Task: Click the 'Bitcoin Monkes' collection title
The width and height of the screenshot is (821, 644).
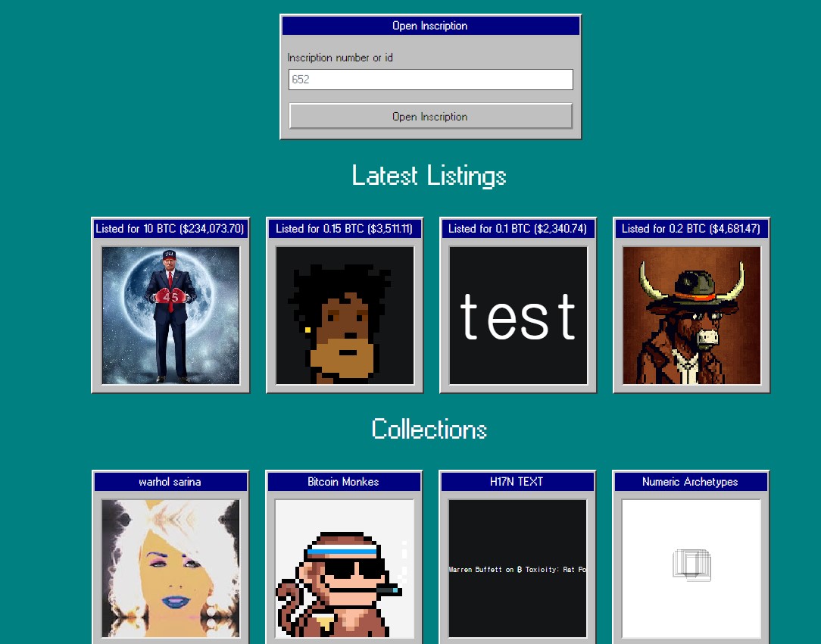Action: [344, 482]
